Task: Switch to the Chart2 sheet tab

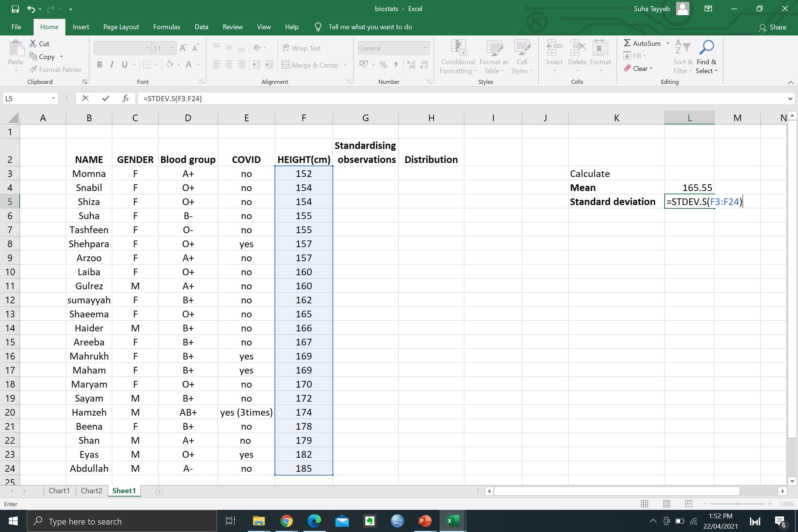Action: (91, 491)
